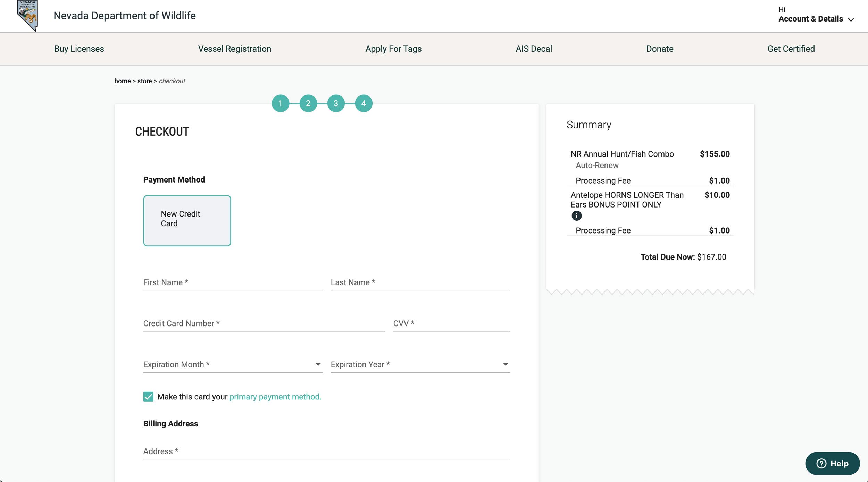The width and height of the screenshot is (868, 482).
Task: Click the Help button
Action: 833,463
